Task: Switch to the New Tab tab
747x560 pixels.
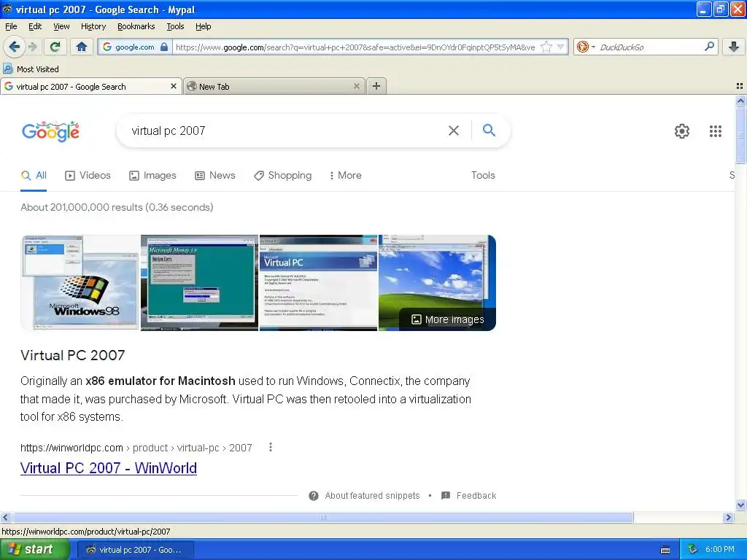Action: (274, 86)
